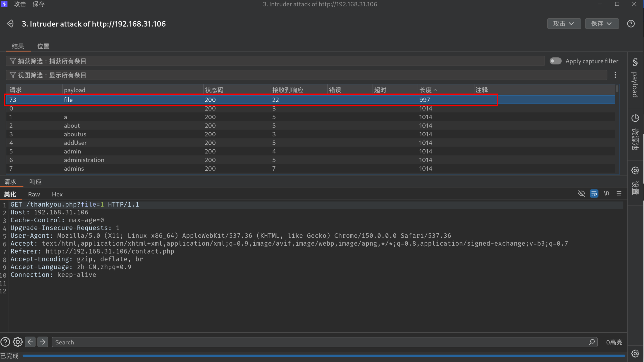644x362 pixels.
Task: Toggle the line wrap icon in request editor
Action: [x=594, y=193]
